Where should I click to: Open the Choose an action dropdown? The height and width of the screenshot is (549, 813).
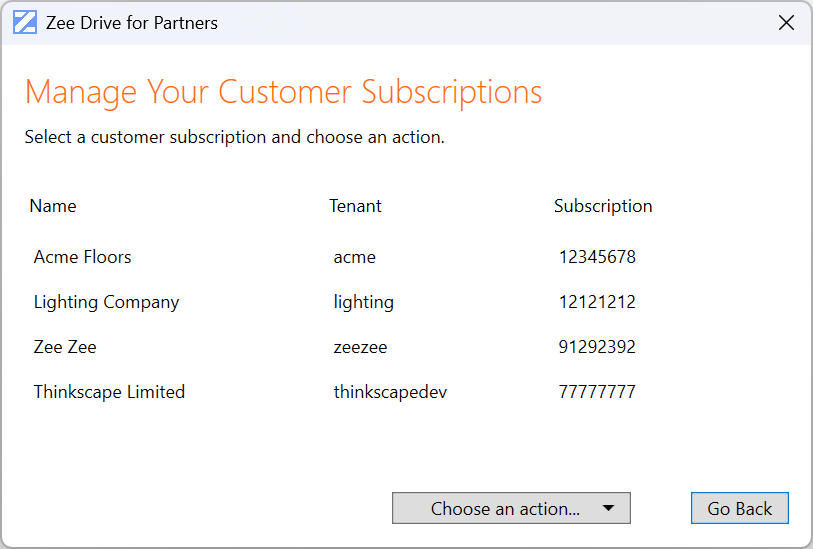coord(505,508)
